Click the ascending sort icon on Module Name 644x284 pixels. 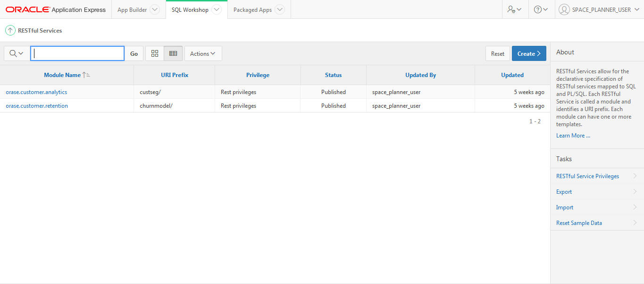pyautogui.click(x=86, y=75)
